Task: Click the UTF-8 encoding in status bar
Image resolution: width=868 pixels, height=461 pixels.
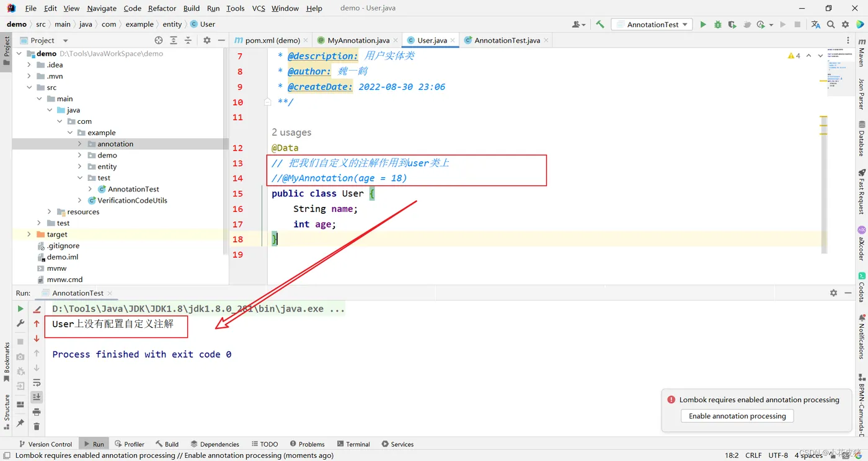Action: point(778,455)
